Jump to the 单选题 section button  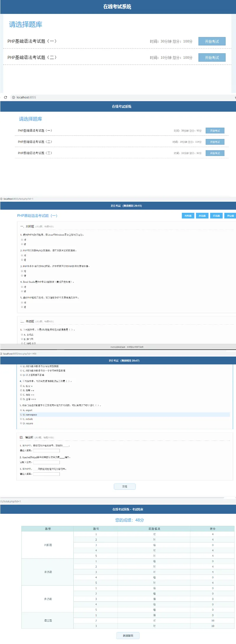click(x=202, y=216)
